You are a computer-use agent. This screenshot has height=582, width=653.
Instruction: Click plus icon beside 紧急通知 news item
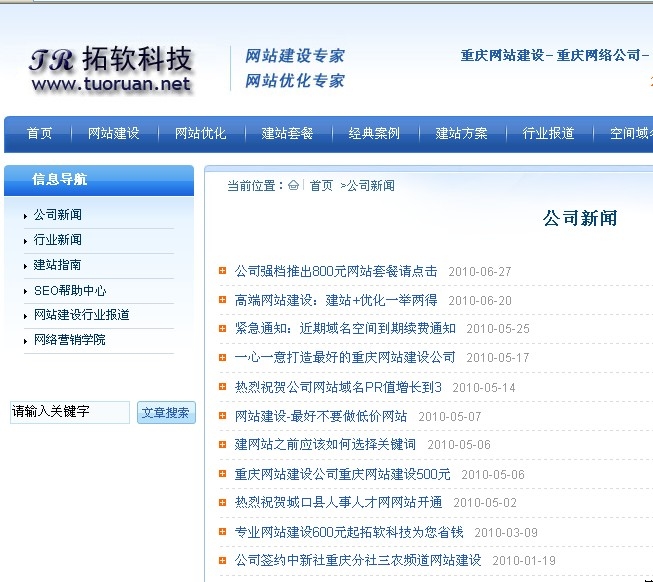click(222, 328)
